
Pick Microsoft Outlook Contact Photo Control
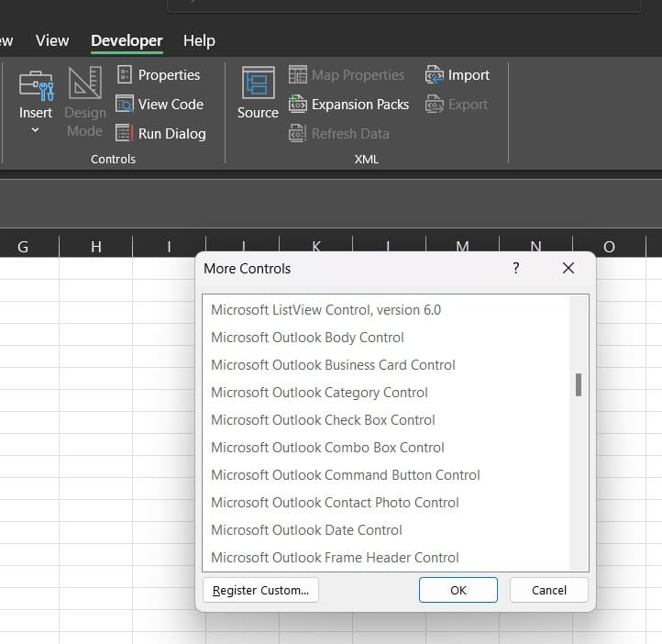[x=386, y=502]
